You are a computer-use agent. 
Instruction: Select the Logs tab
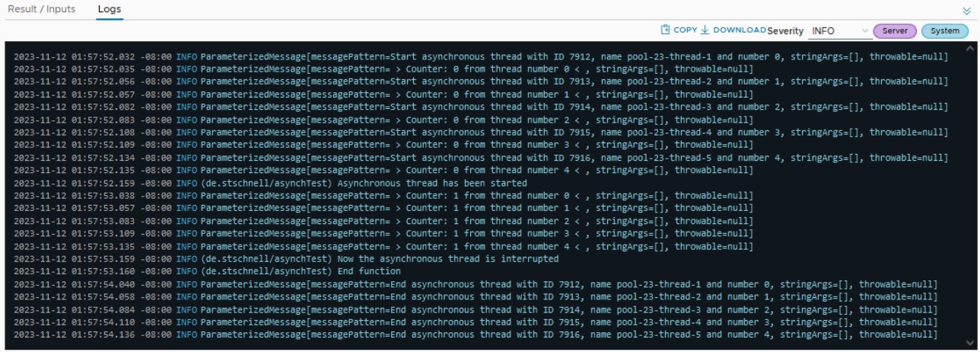(x=110, y=9)
